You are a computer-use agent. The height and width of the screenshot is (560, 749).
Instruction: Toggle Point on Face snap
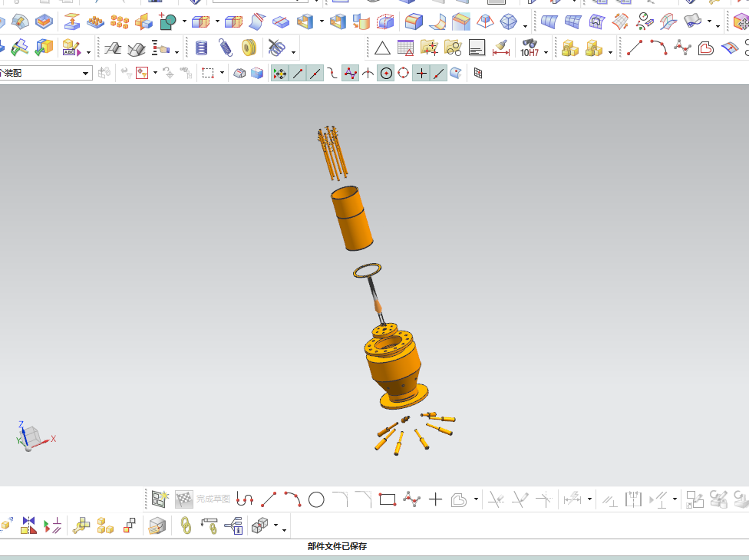(456, 73)
